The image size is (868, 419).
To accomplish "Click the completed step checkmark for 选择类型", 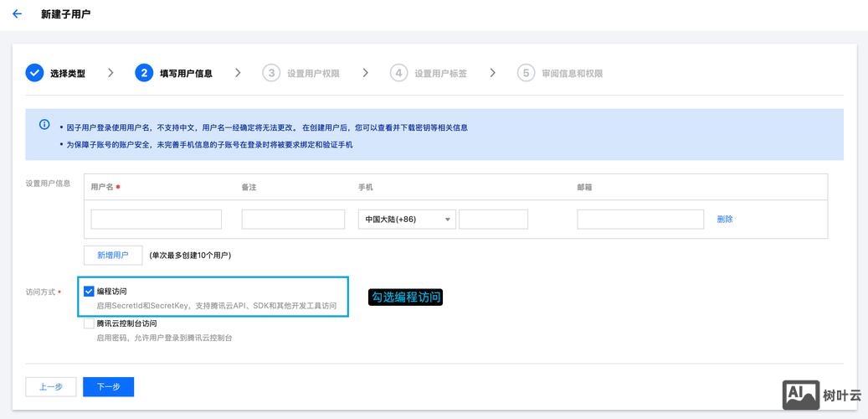I will pos(34,73).
